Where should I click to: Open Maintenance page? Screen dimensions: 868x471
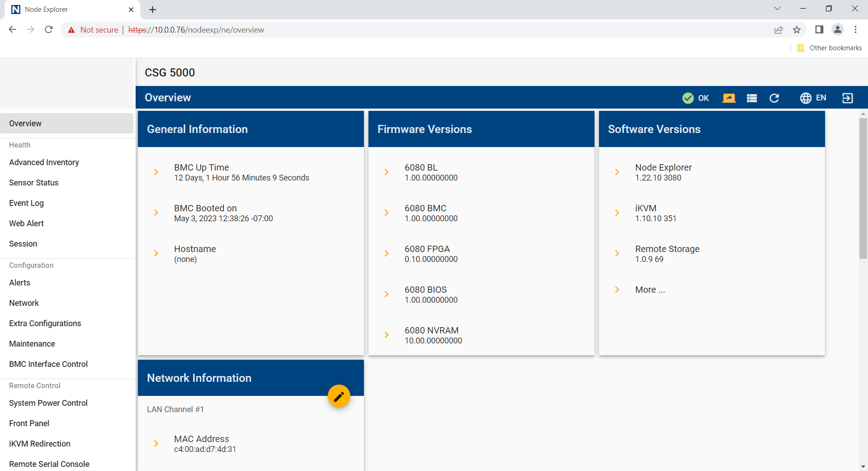pos(67,344)
